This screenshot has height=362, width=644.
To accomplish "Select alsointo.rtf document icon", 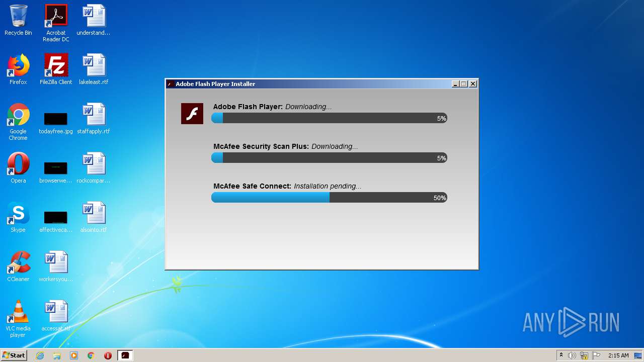I will point(94,217).
